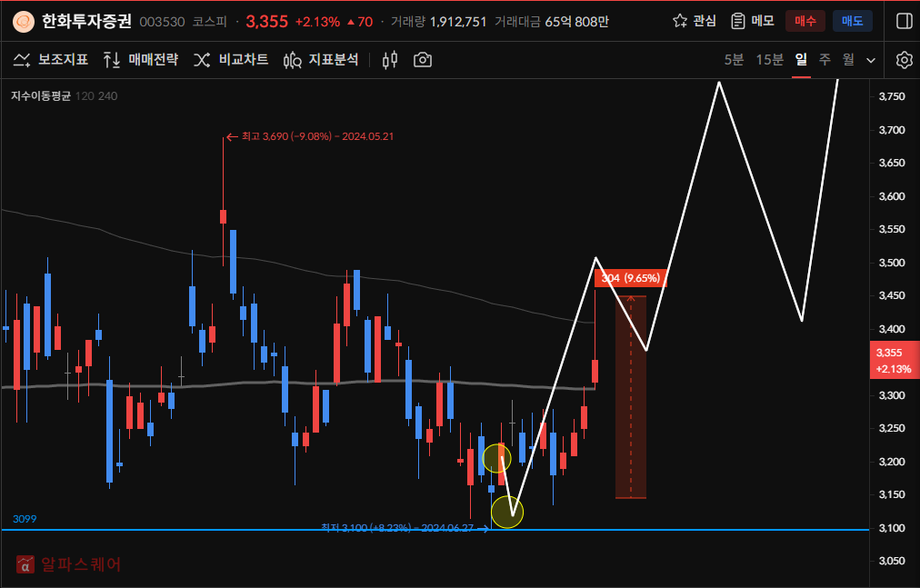Click 최저 3,100 low price annotation
This screenshot has height=588, width=920.
[x=405, y=528]
